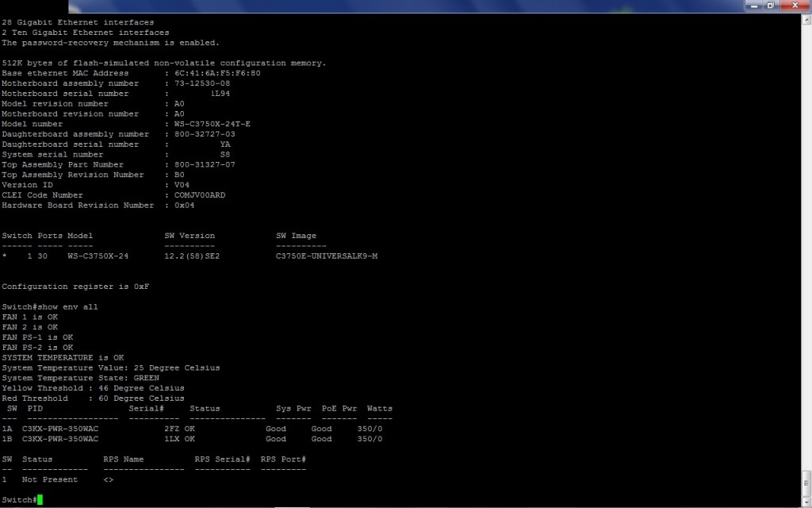Click the Sys Pwr column header

(293, 409)
